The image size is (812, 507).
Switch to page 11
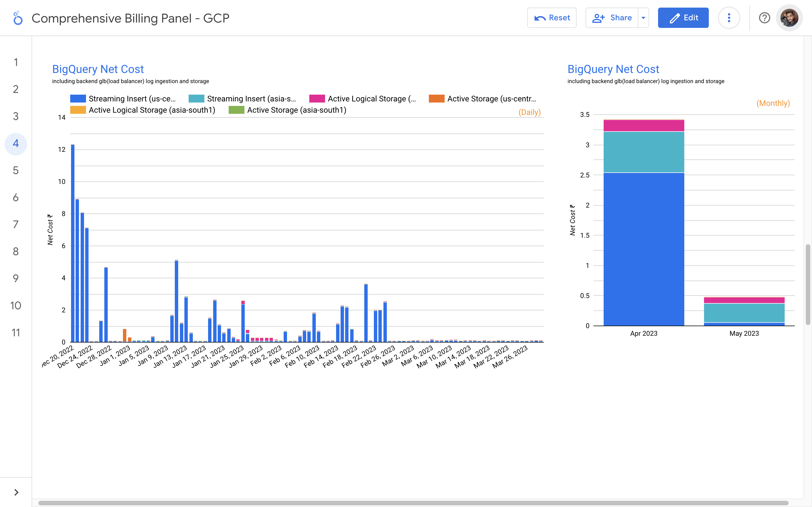tap(16, 333)
